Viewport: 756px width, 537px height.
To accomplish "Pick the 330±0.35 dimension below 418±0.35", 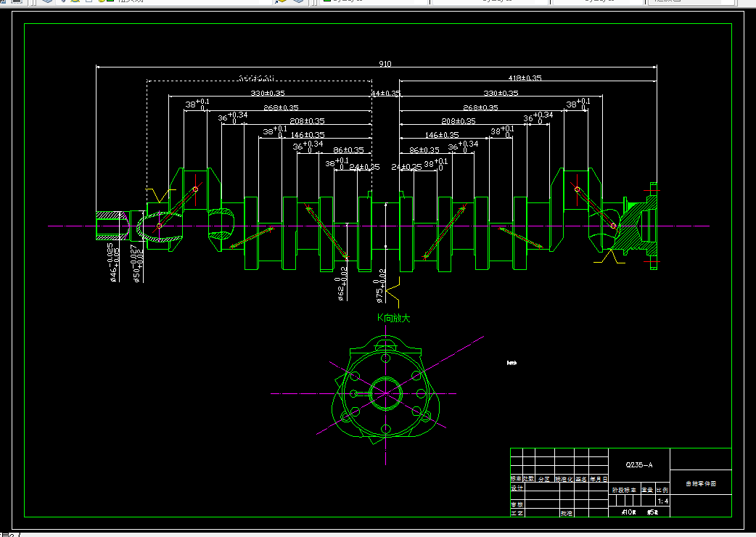I will pyautogui.click(x=501, y=93).
